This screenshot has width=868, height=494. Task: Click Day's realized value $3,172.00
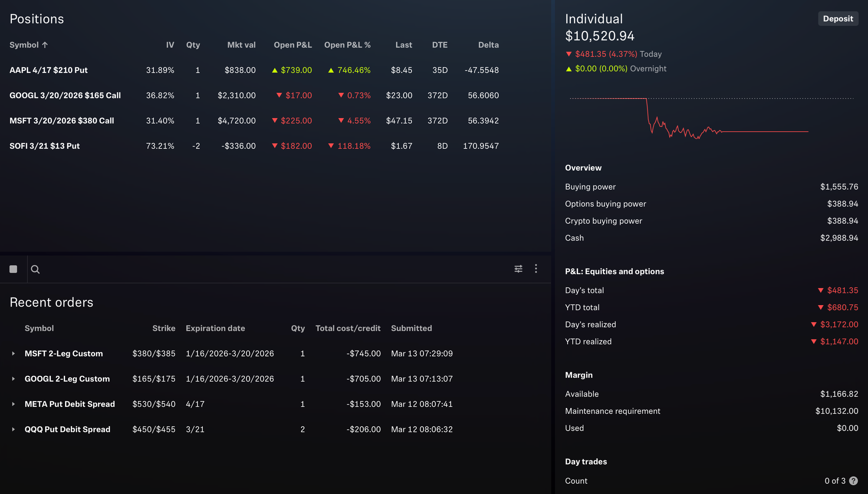click(839, 324)
